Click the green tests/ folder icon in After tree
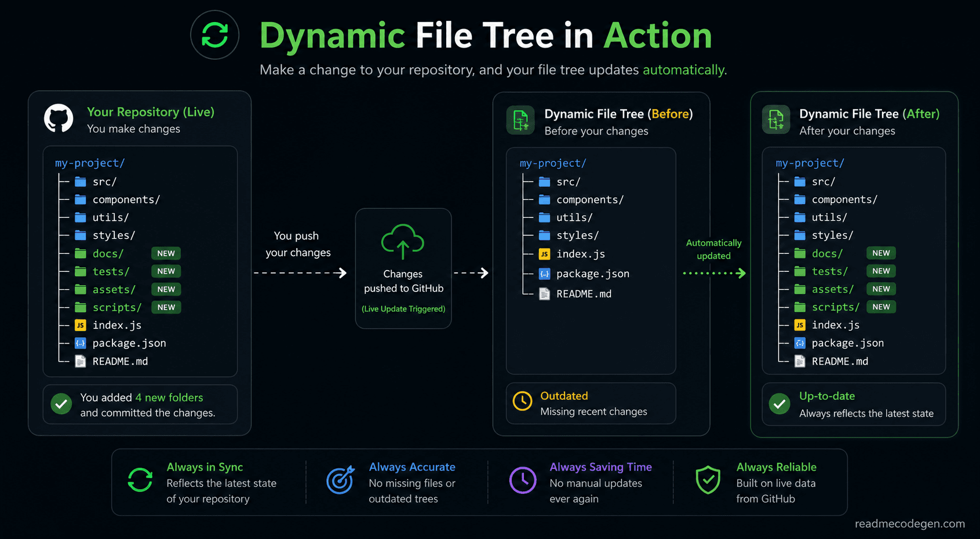 click(800, 271)
